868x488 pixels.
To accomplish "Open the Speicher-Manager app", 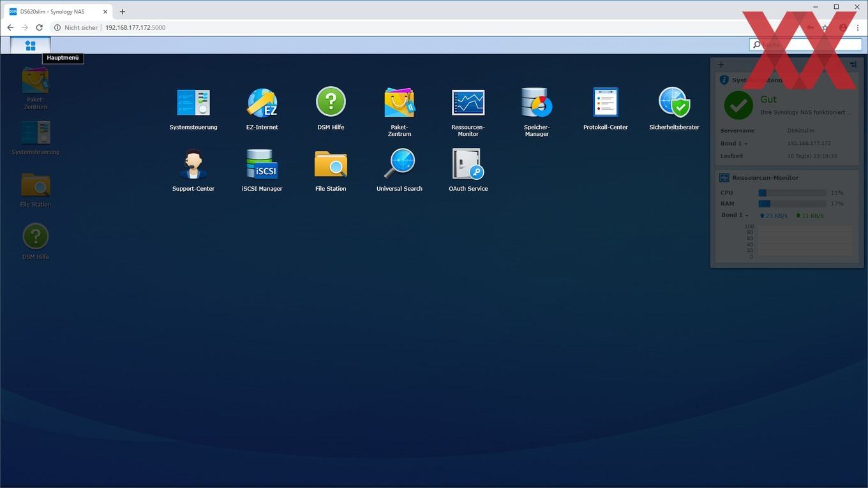I will pyautogui.click(x=537, y=112).
